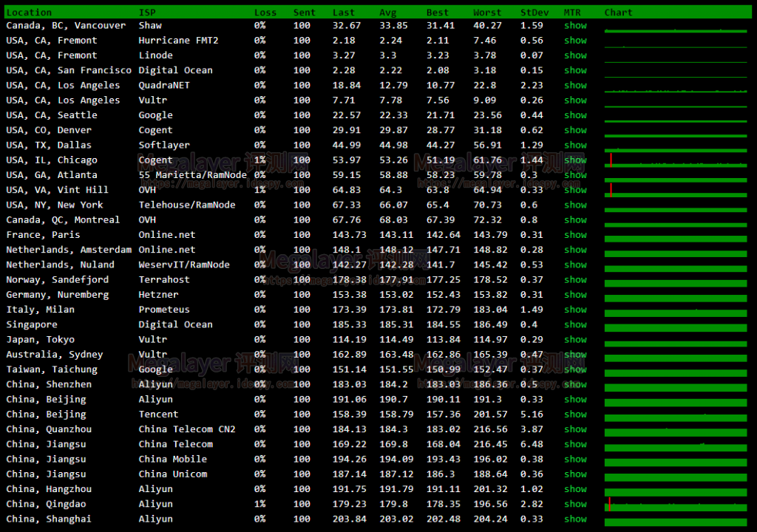Screen dimensions: 757x532
Task: Select the 'China, Shanghai' location cell
Action: coord(49,519)
